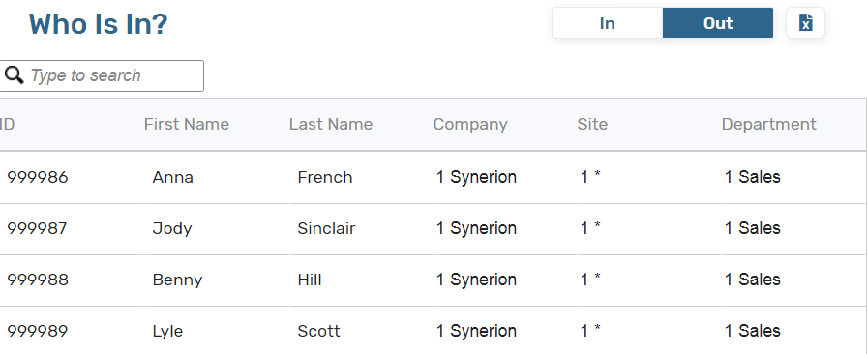Open the row for Lyle Scott
This screenshot has height=354, width=868.
click(x=433, y=331)
